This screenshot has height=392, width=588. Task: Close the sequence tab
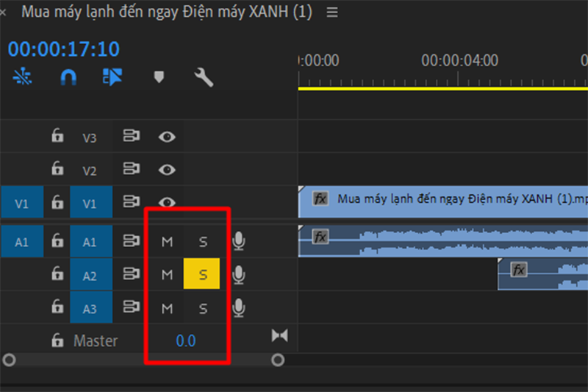tap(3, 13)
